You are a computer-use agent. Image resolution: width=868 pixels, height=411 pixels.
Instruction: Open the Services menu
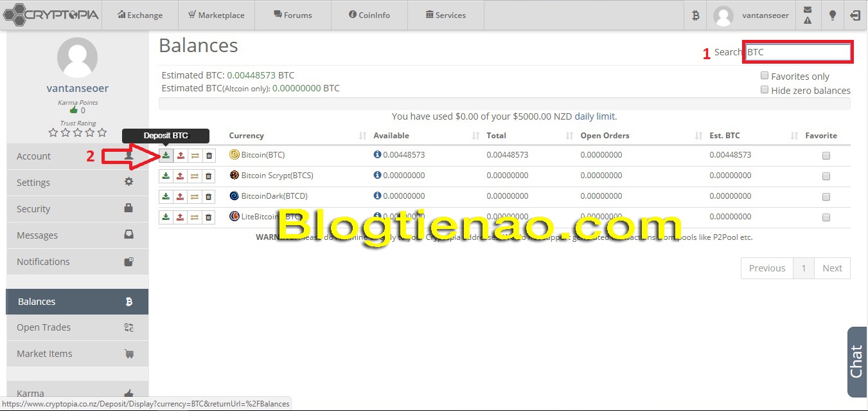(x=446, y=15)
